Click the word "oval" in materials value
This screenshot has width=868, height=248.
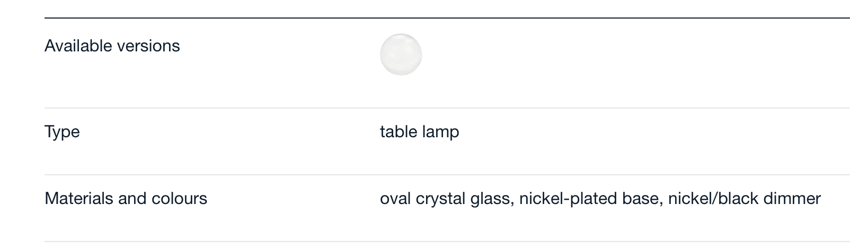click(x=395, y=199)
